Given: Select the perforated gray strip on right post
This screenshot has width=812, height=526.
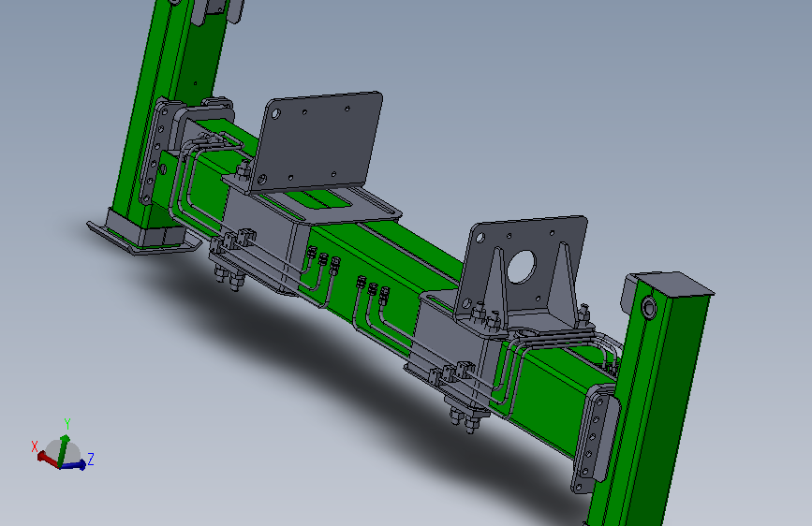Looking at the screenshot, I should tap(593, 439).
